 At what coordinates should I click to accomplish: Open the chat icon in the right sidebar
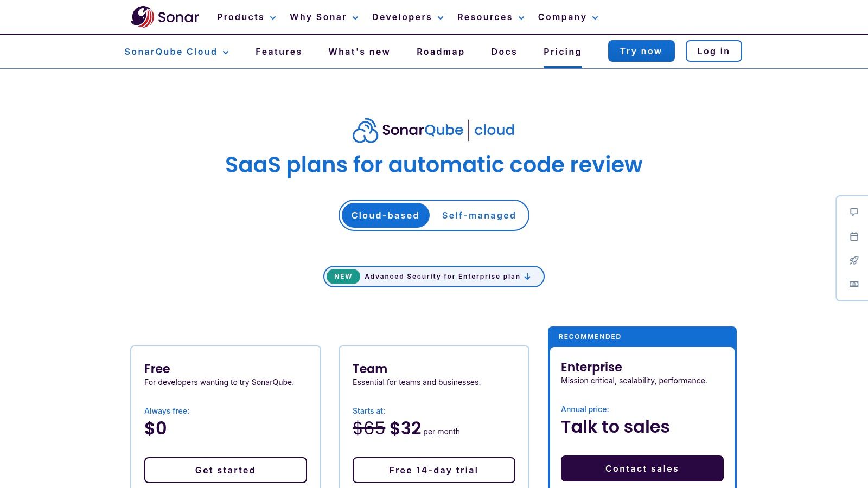click(x=854, y=212)
